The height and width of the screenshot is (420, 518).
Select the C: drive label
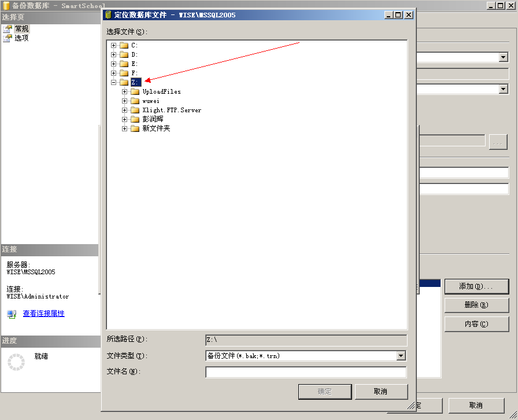click(135, 45)
